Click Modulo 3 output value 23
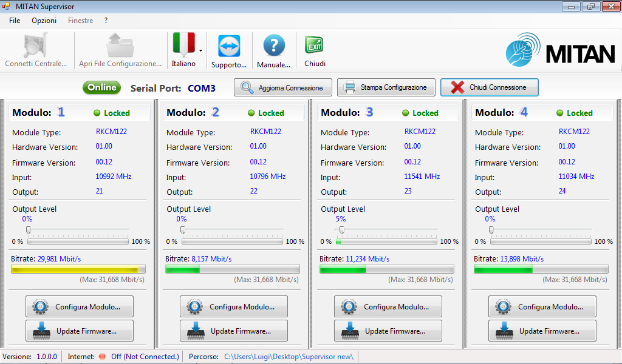This screenshot has width=622, height=364. [408, 191]
